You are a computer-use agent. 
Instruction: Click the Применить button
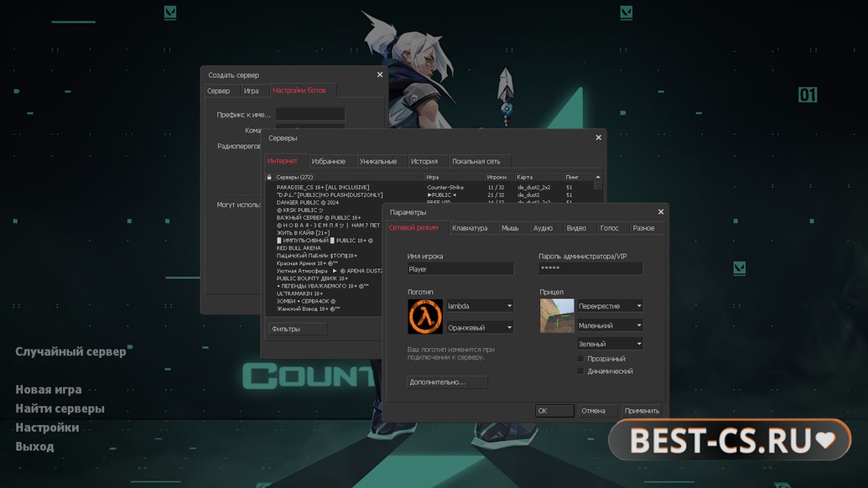pos(642,411)
